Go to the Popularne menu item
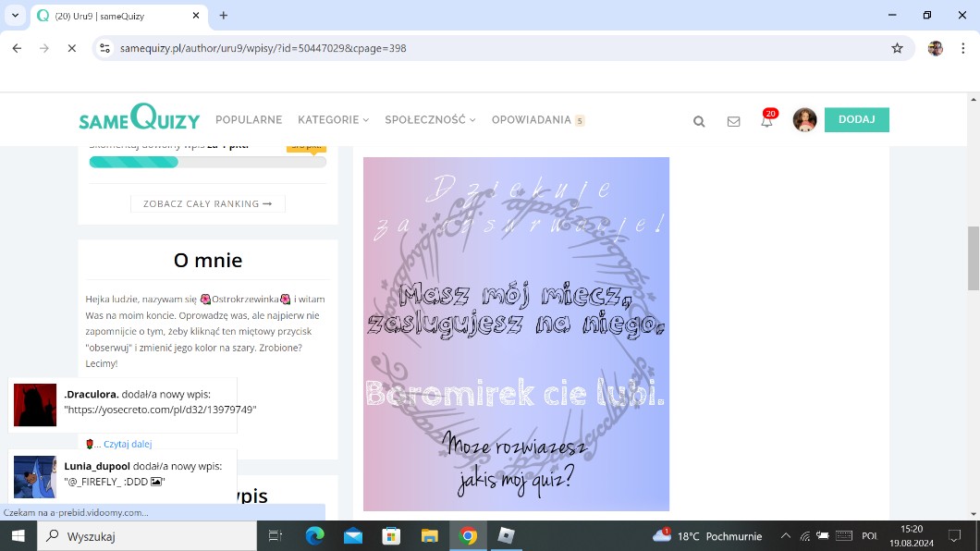This screenshot has height=551, width=980. pyautogui.click(x=249, y=120)
